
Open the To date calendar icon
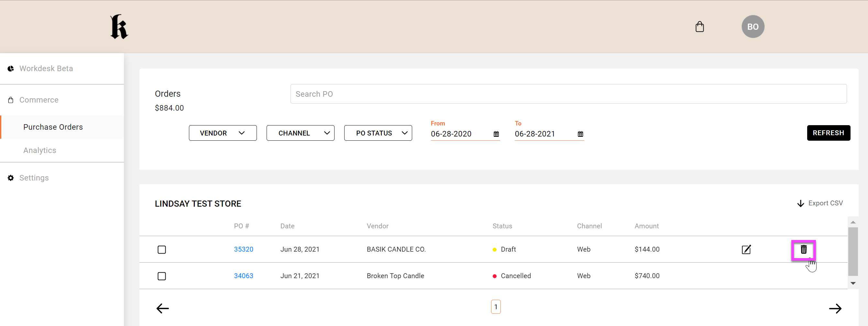(580, 134)
